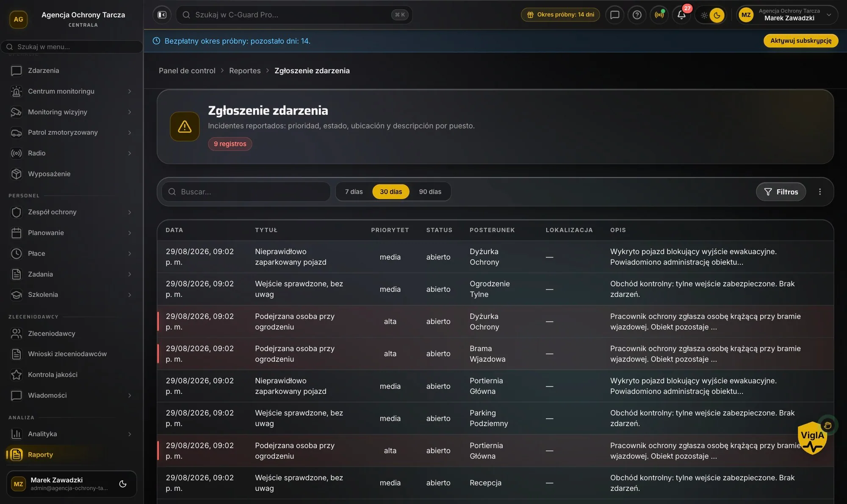Screen dimensions: 847x504
Task: Open Zdarzenia in the sidebar menu
Action: 72,71
